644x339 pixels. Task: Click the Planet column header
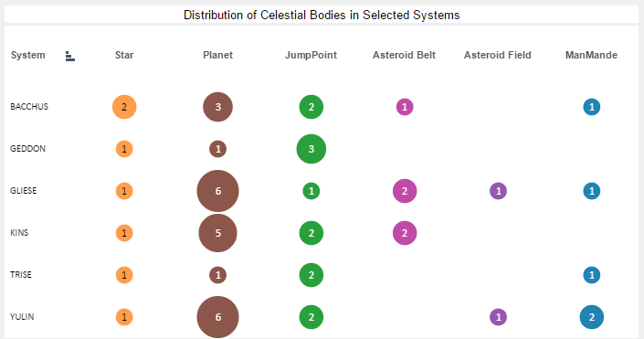tap(217, 55)
